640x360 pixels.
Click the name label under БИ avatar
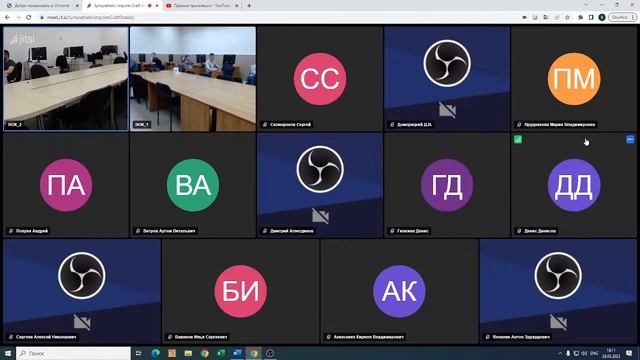coord(201,337)
